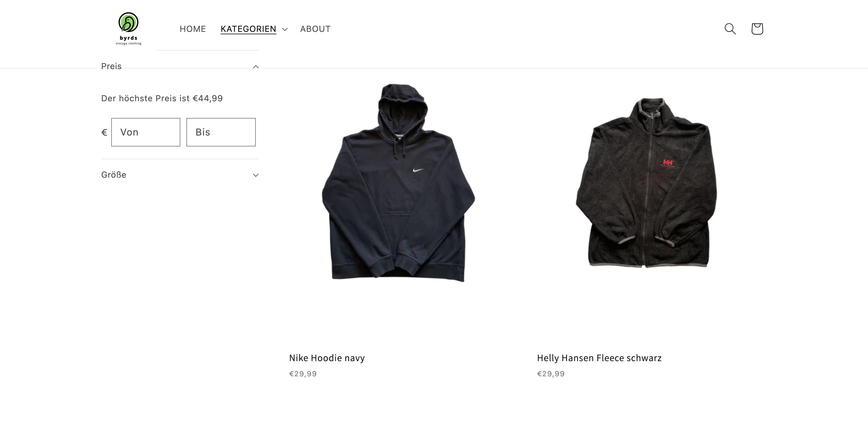Click the highest price text €44,99
The image size is (868, 433).
pos(208,99)
